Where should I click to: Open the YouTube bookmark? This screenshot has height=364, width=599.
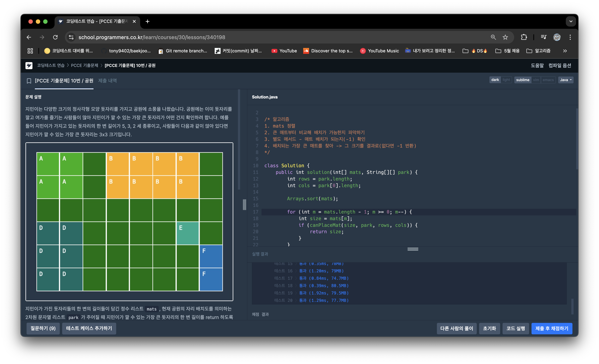click(284, 51)
